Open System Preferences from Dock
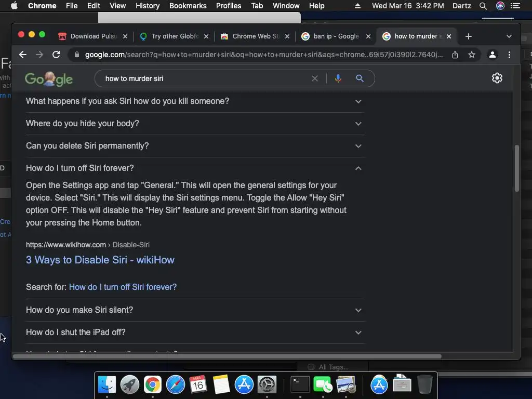Viewport: 532px width, 399px height. (267, 385)
